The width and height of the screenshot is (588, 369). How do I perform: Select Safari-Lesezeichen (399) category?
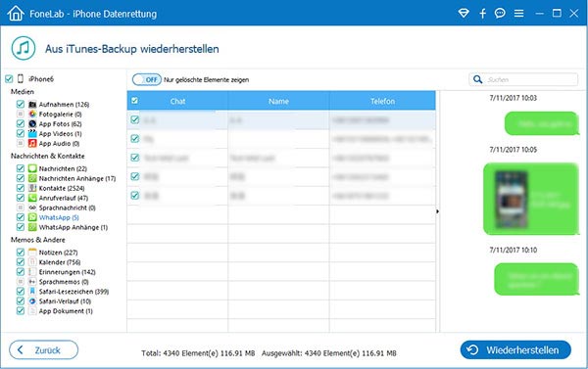point(73,291)
